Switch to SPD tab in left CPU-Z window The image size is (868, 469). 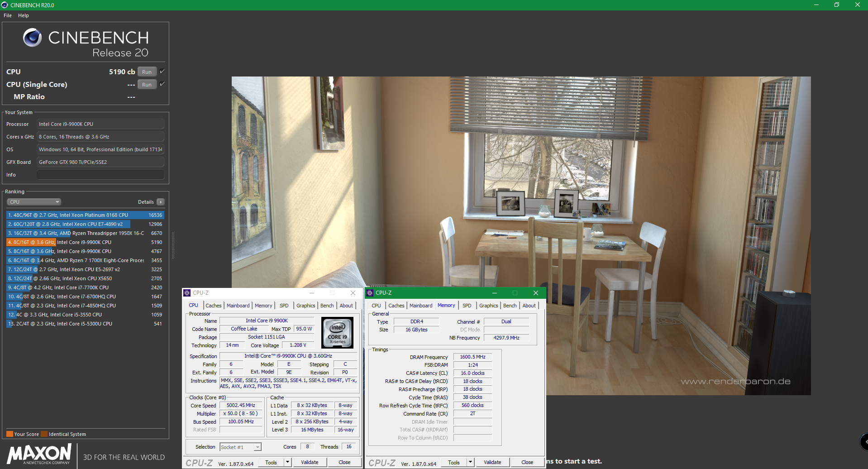tap(284, 306)
